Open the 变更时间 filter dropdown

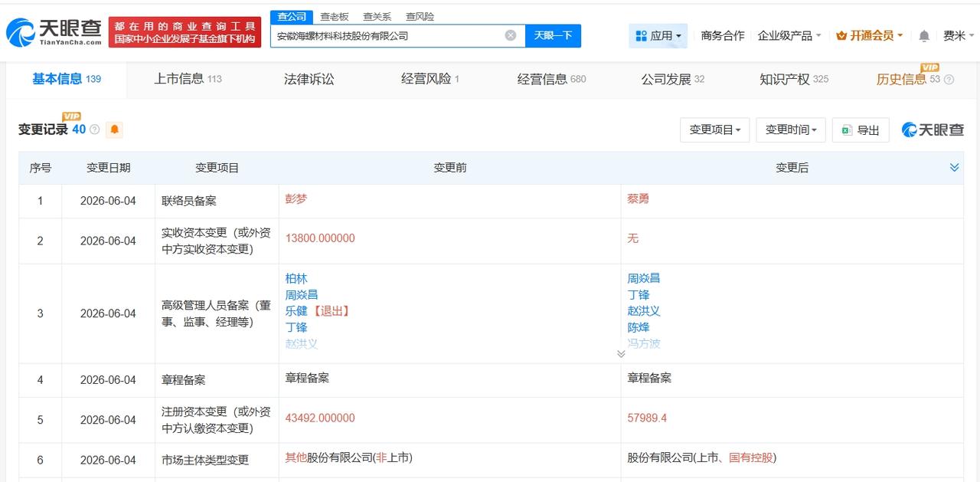point(791,130)
